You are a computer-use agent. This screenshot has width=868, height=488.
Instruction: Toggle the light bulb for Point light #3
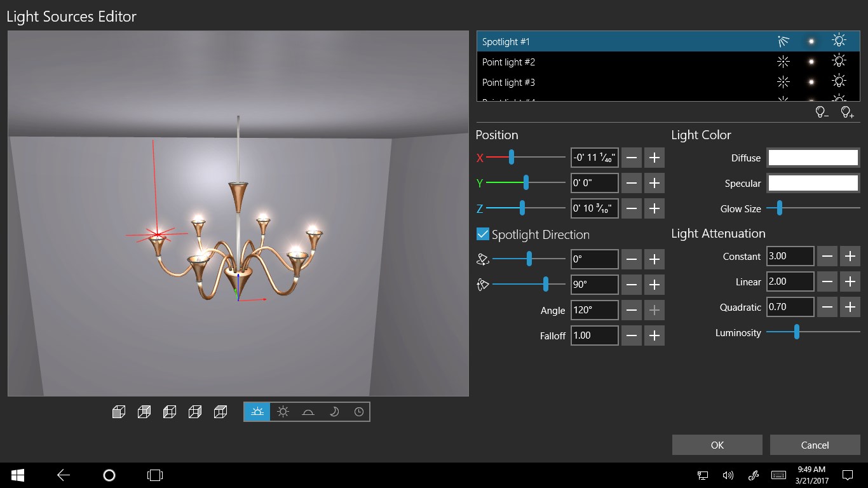[839, 81]
